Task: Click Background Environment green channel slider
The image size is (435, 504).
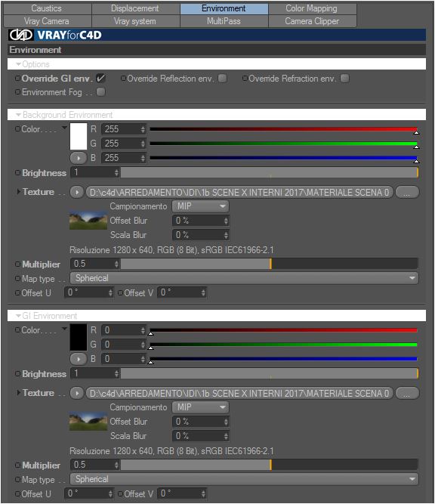Action: pyautogui.click(x=284, y=144)
